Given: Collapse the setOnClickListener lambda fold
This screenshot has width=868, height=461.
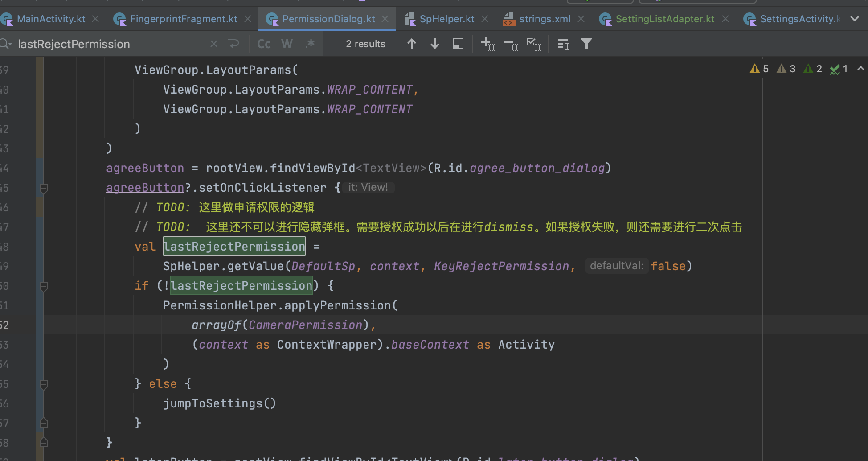Looking at the screenshot, I should point(44,188).
